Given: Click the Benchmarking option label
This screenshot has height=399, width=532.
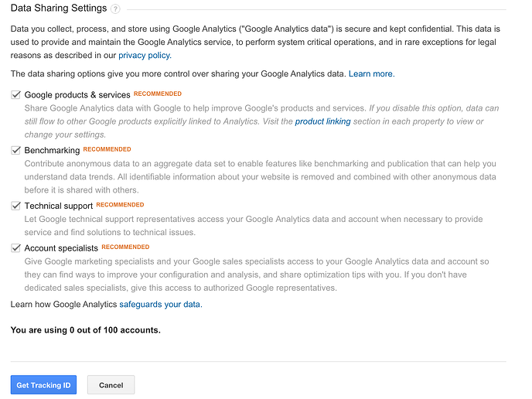Looking at the screenshot, I should click(52, 150).
